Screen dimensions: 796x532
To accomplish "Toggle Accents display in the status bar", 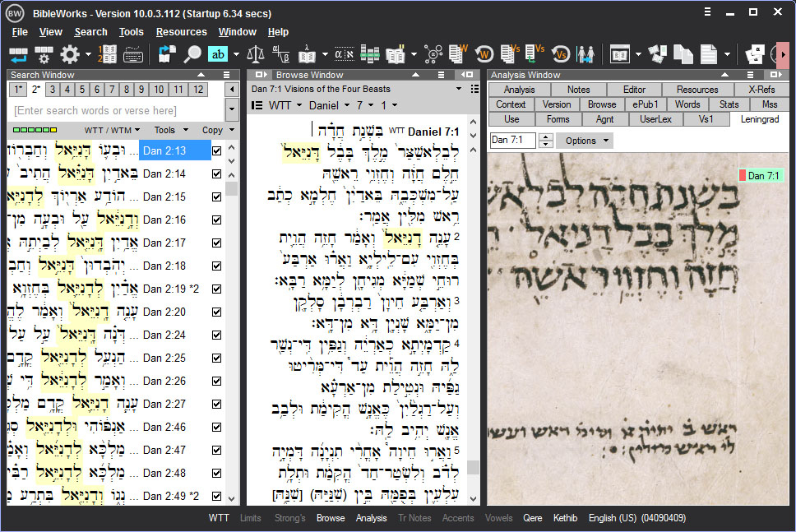I will click(x=457, y=519).
